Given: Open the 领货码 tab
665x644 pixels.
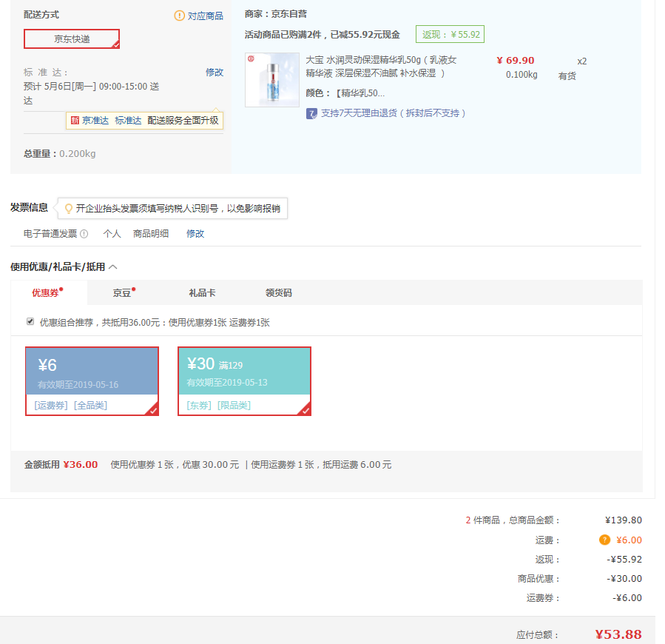Looking at the screenshot, I should [x=279, y=293].
